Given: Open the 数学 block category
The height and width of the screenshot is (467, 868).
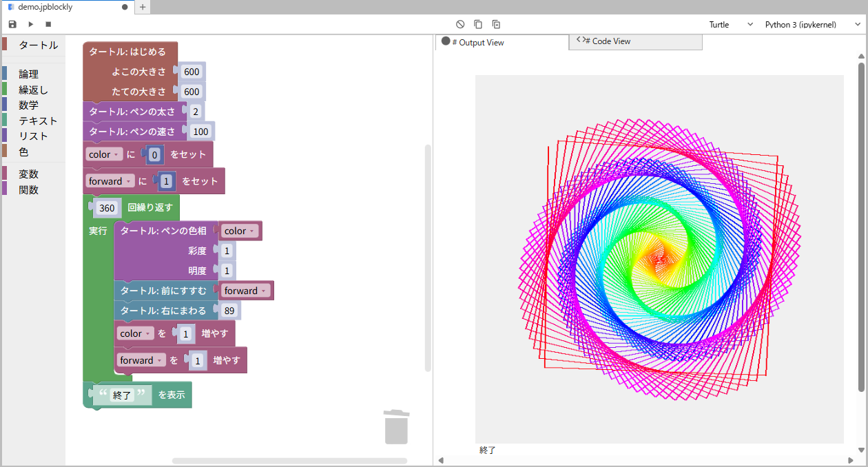Looking at the screenshot, I should (x=29, y=105).
